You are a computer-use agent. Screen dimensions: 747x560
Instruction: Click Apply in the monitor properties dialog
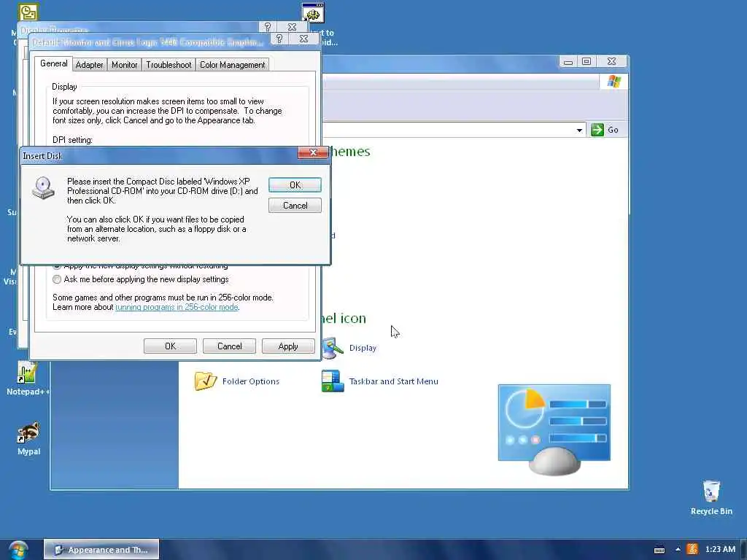pos(288,346)
